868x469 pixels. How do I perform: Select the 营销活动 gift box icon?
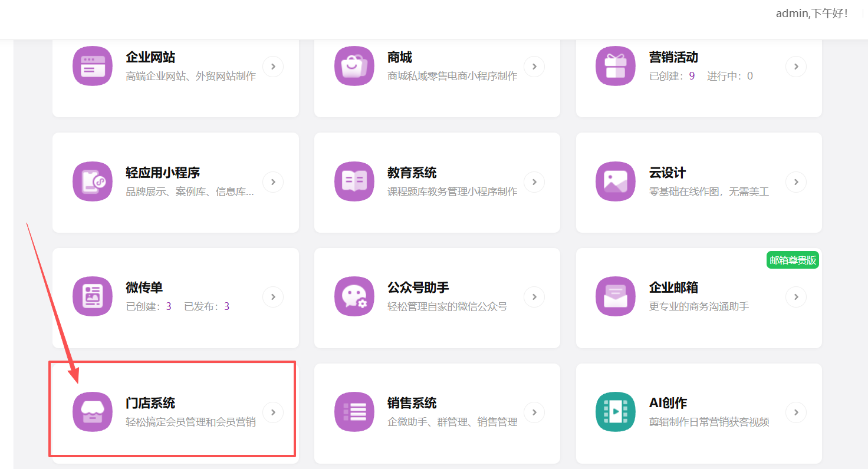point(616,66)
